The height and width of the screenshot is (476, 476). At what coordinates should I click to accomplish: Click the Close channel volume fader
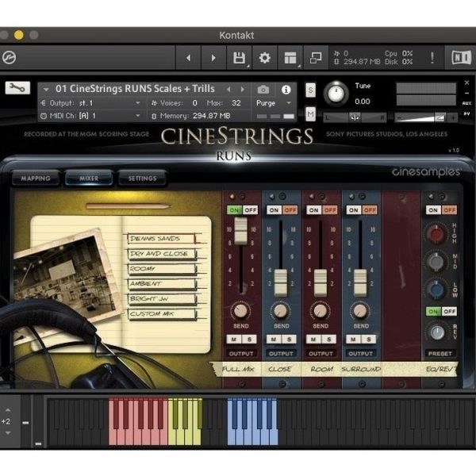click(x=281, y=282)
